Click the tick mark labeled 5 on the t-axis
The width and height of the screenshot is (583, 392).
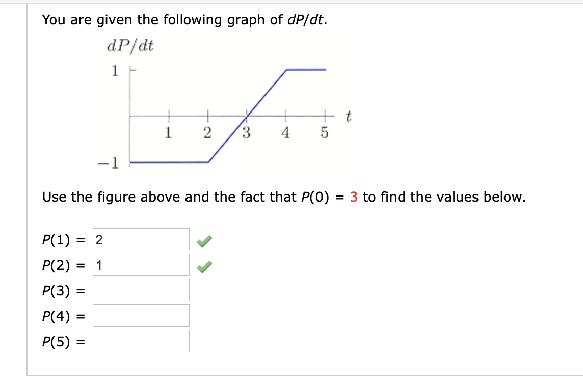pyautogui.click(x=325, y=116)
